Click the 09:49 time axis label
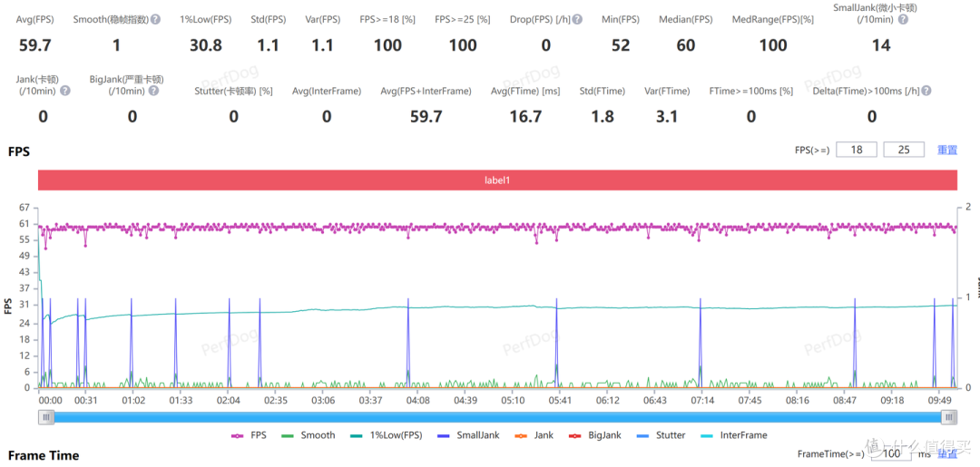The height and width of the screenshot is (467, 980). [x=939, y=400]
